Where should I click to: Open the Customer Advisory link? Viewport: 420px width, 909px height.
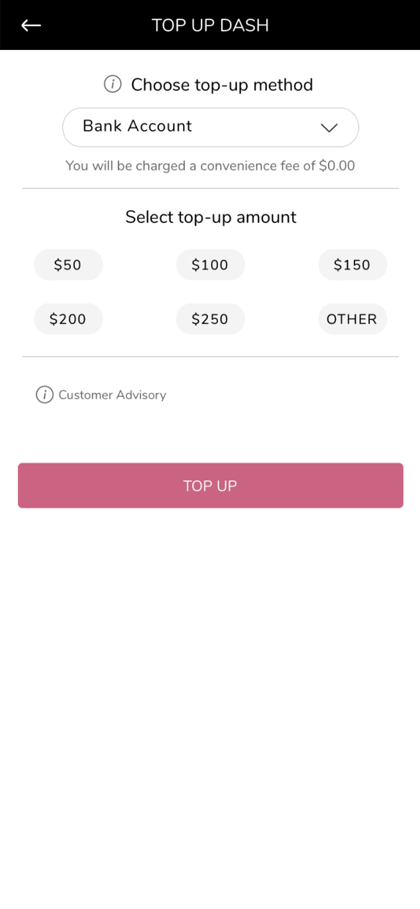(x=112, y=395)
